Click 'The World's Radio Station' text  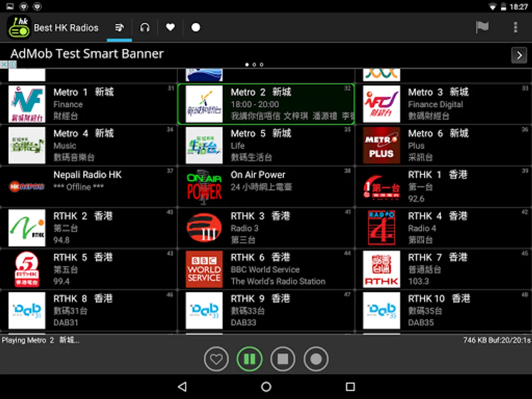pyautogui.click(x=278, y=282)
